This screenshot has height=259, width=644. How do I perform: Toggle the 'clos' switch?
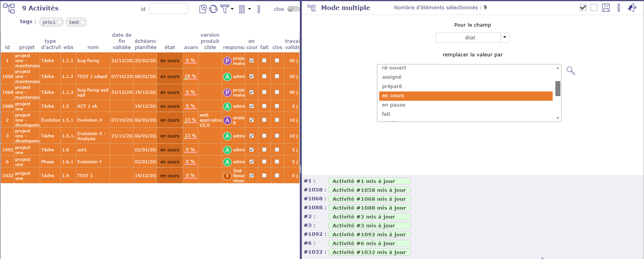pos(293,9)
